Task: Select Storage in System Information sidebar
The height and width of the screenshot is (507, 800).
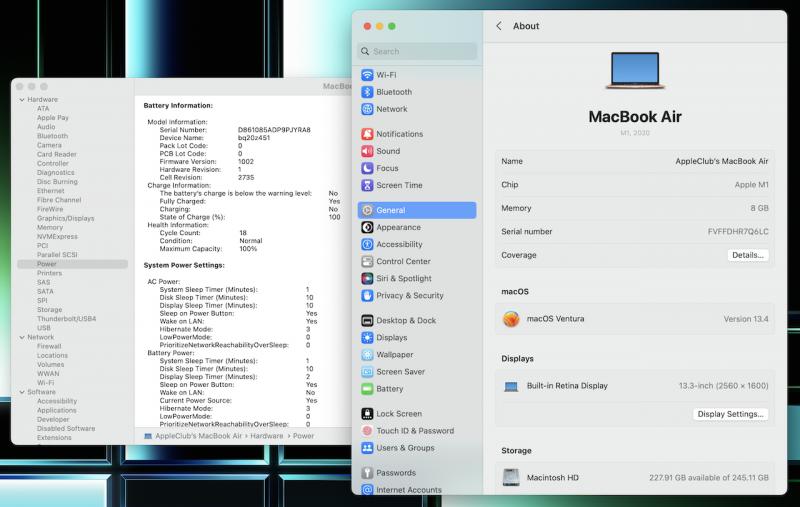Action: point(49,310)
